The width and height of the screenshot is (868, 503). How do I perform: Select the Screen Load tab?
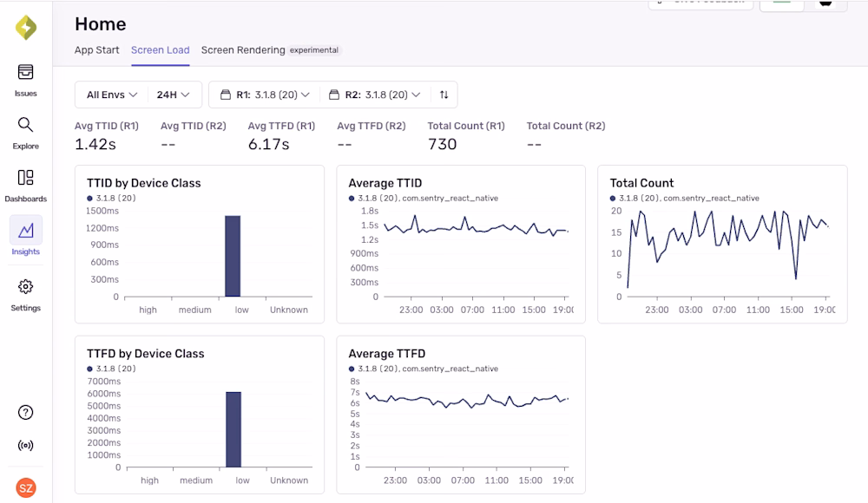tap(160, 50)
